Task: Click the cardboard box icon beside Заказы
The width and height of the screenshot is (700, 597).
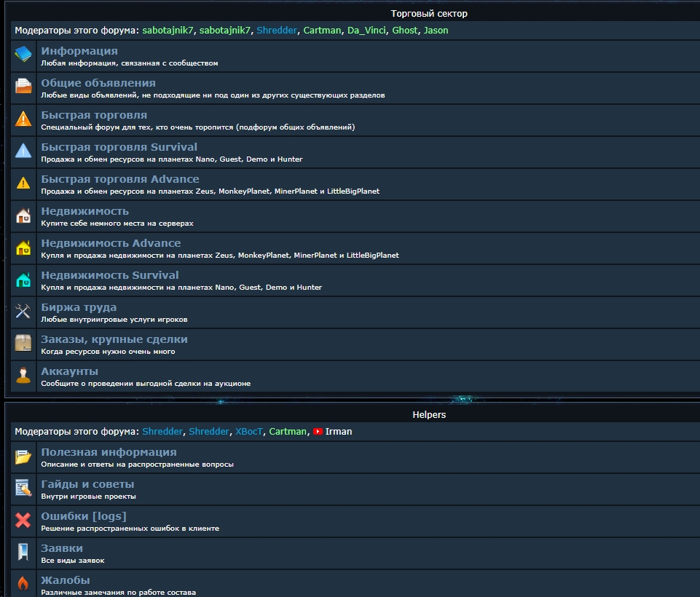Action: pos(23,343)
